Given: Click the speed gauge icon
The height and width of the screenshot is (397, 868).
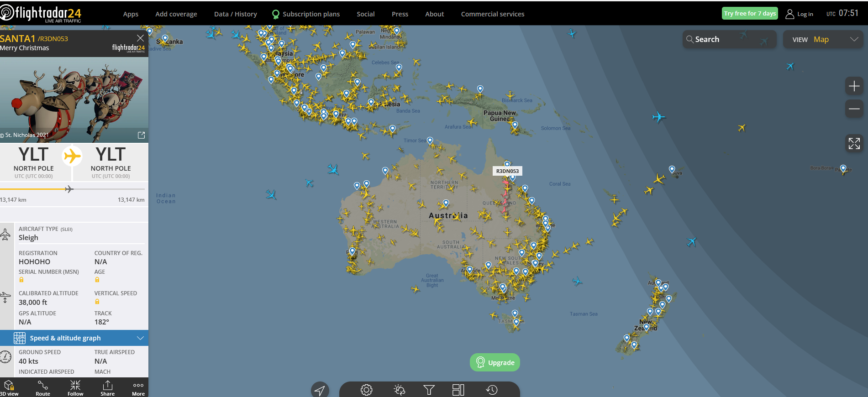Looking at the screenshot, I should (5, 357).
